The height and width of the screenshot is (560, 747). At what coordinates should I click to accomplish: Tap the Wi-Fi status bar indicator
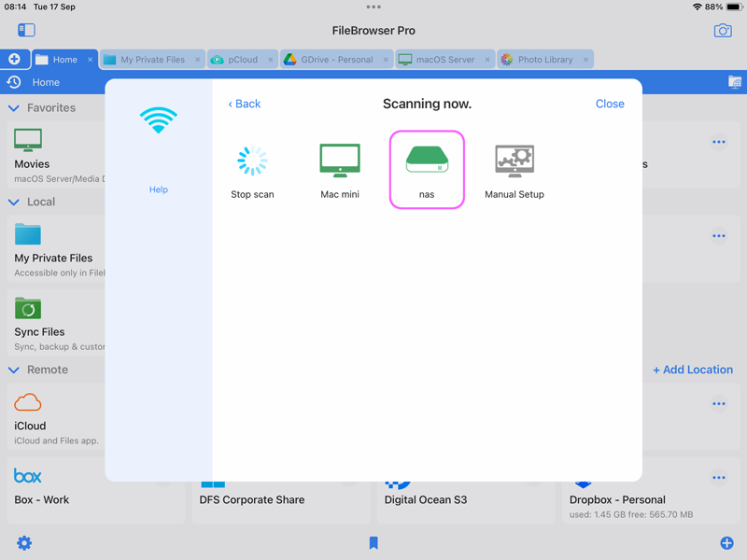pyautogui.click(x=697, y=7)
